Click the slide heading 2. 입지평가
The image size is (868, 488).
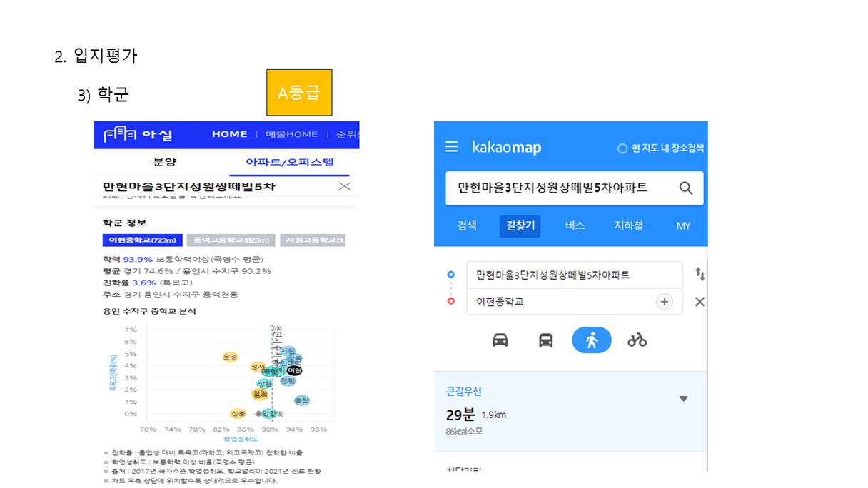click(96, 56)
